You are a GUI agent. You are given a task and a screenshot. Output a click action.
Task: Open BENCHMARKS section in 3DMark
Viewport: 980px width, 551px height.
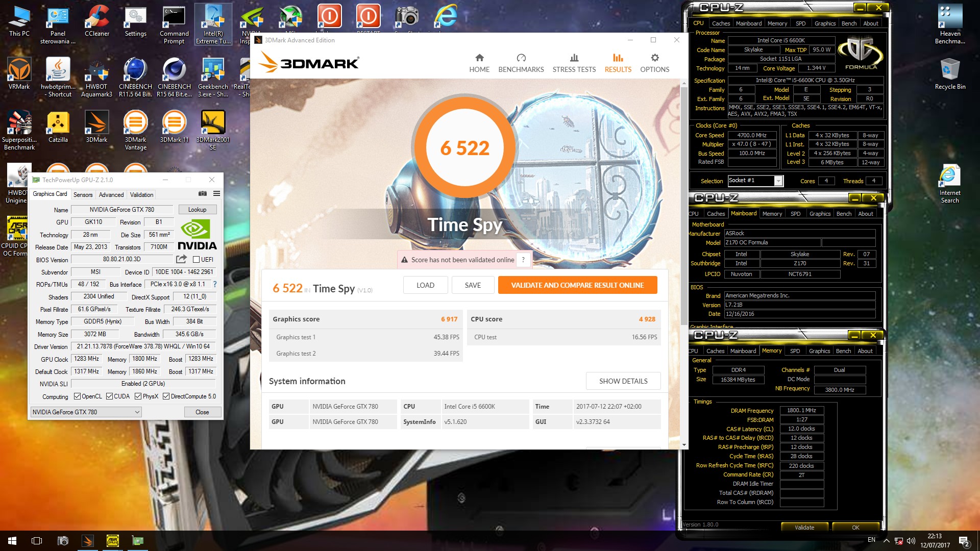(x=521, y=63)
